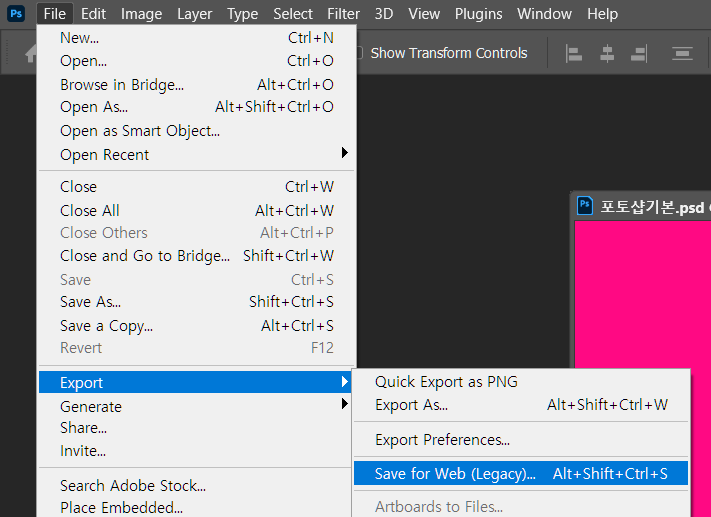
Task: Select Search Adobe Stock... item
Action: (x=196, y=486)
